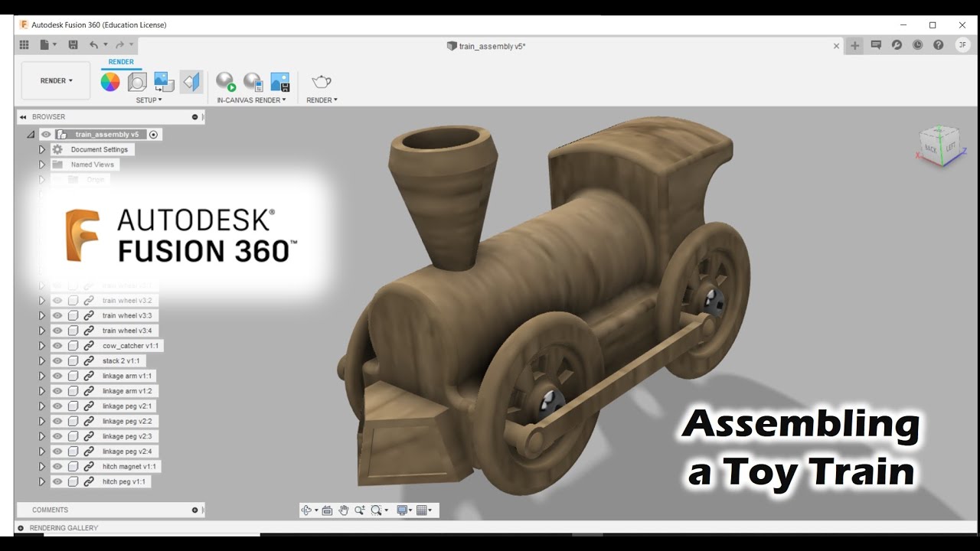Toggle visibility of linkage arm v1:1
Image resolution: width=980 pixels, height=551 pixels.
[x=57, y=376]
